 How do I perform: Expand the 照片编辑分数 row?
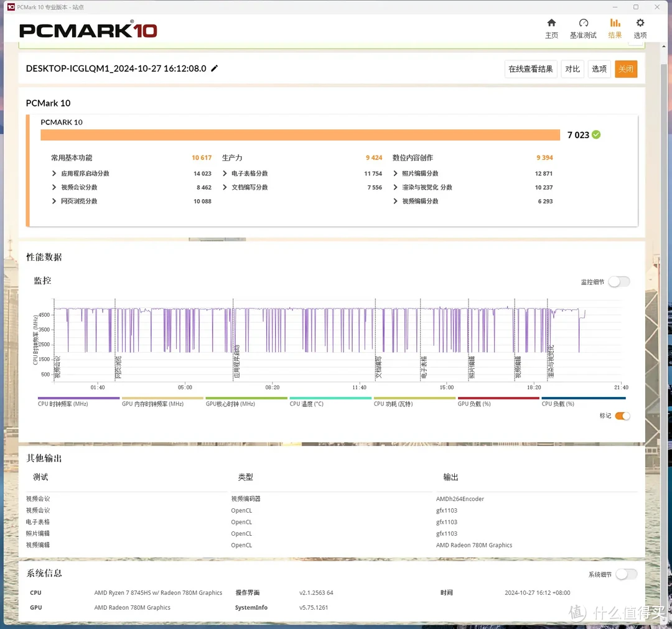coord(395,173)
